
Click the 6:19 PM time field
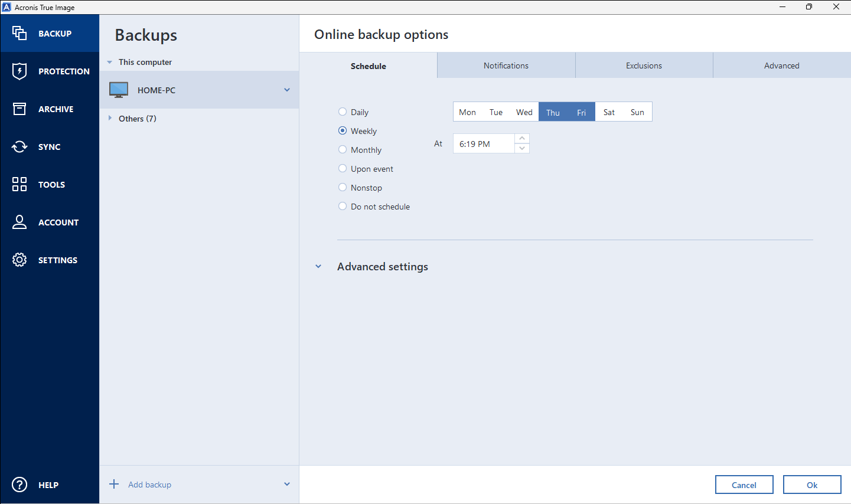click(x=482, y=143)
